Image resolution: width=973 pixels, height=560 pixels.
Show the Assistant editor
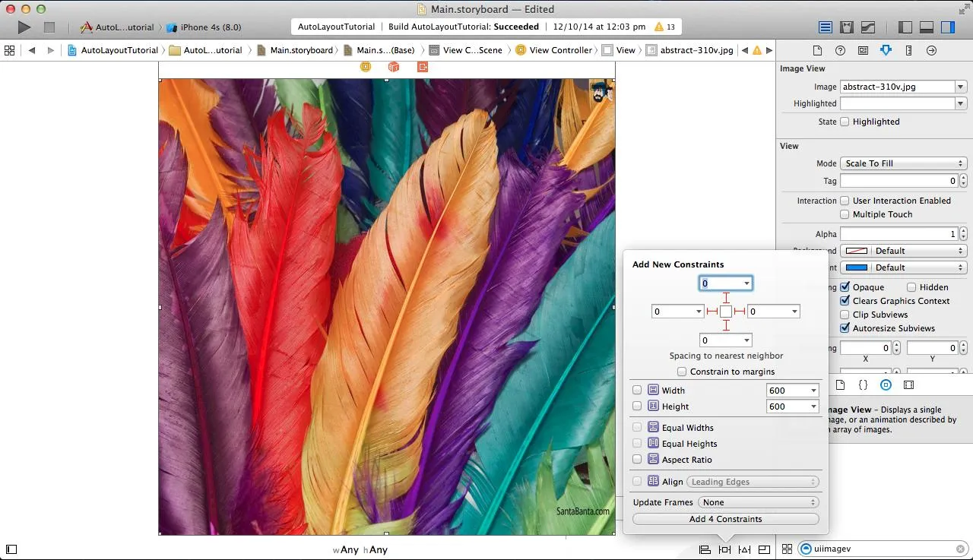[847, 27]
